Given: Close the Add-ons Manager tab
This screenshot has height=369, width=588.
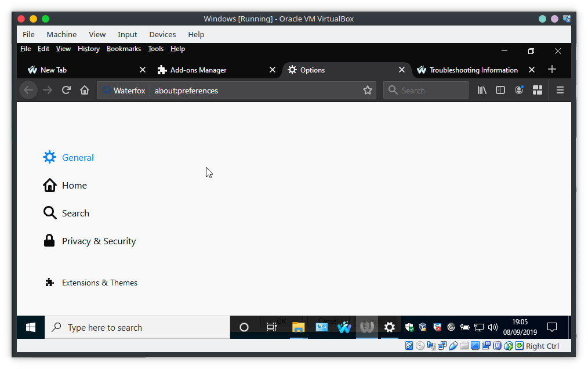Looking at the screenshot, I should pyautogui.click(x=273, y=70).
